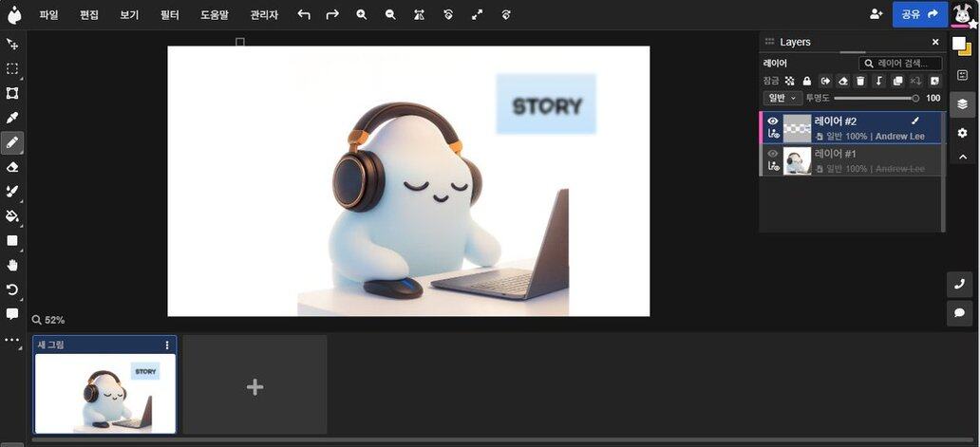Click the Undo arrow in top bar

coord(304,14)
